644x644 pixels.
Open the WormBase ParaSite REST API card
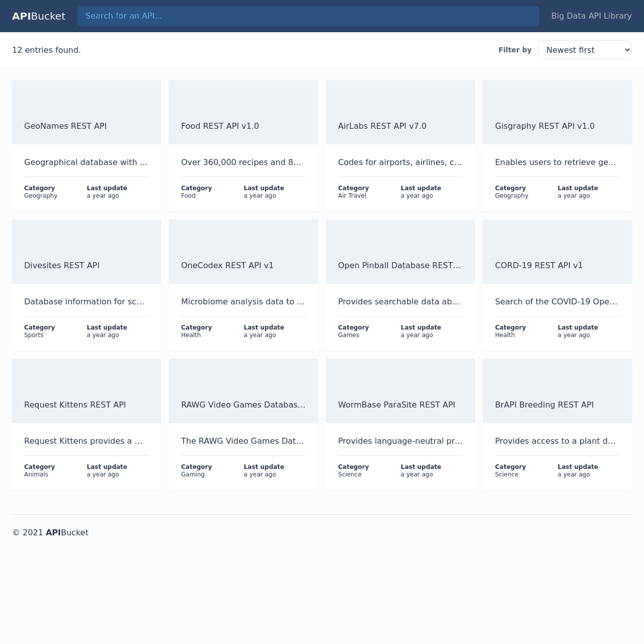tap(400, 424)
